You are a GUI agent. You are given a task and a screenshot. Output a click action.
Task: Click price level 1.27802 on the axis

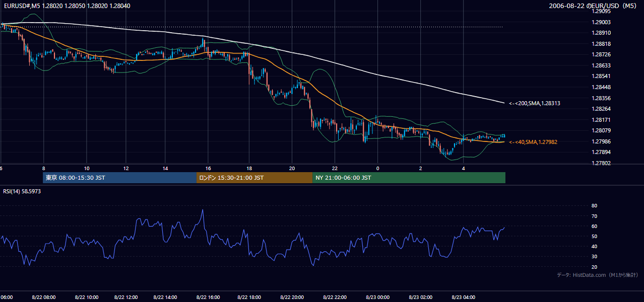[601, 163]
